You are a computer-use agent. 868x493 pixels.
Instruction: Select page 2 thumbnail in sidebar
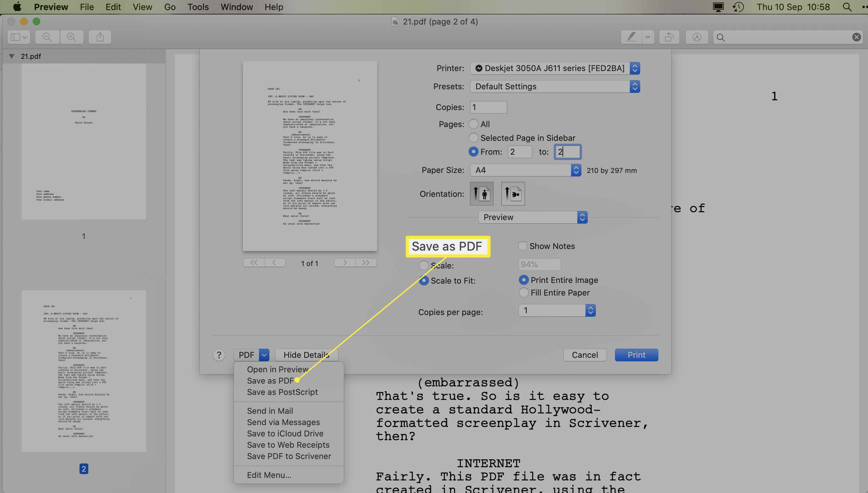click(x=84, y=371)
